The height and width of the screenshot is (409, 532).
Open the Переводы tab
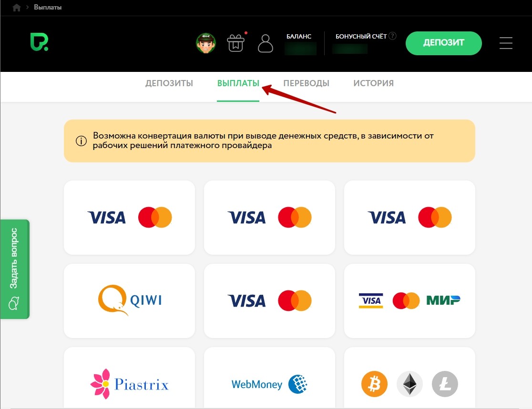[306, 83]
